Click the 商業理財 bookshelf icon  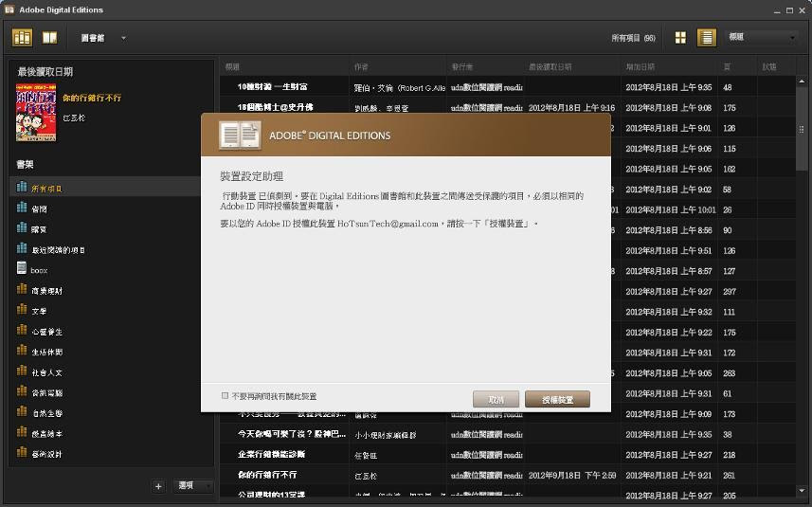coord(22,289)
